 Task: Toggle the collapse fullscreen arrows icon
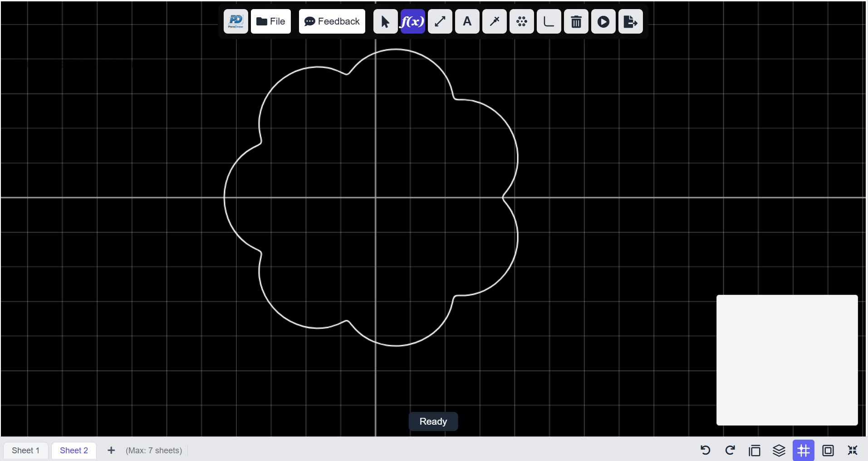[x=852, y=450]
